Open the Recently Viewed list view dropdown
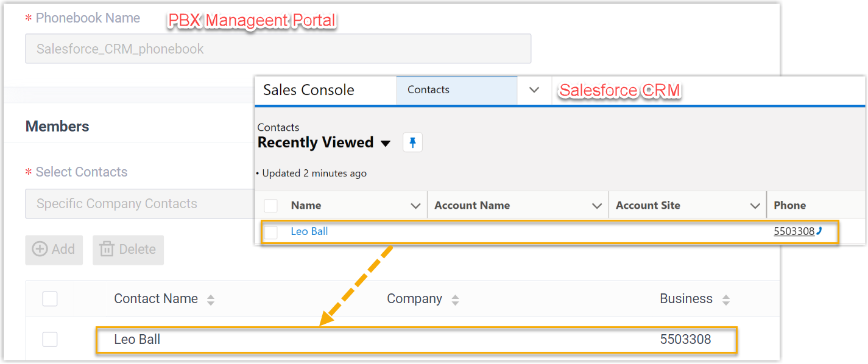Image resolution: width=868 pixels, height=364 pixels. pos(385,144)
